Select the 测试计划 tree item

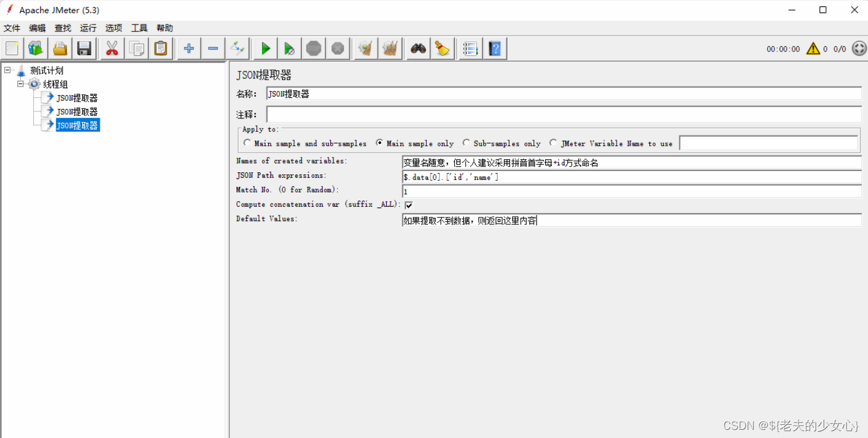(x=46, y=71)
